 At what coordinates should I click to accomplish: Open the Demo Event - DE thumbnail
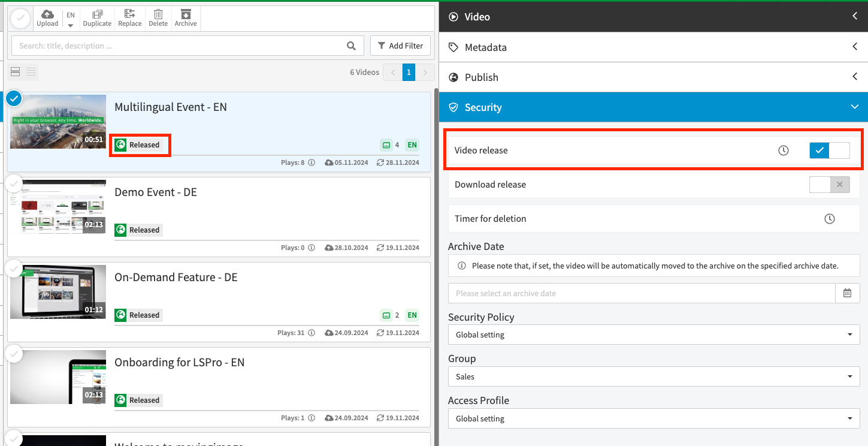pos(58,207)
